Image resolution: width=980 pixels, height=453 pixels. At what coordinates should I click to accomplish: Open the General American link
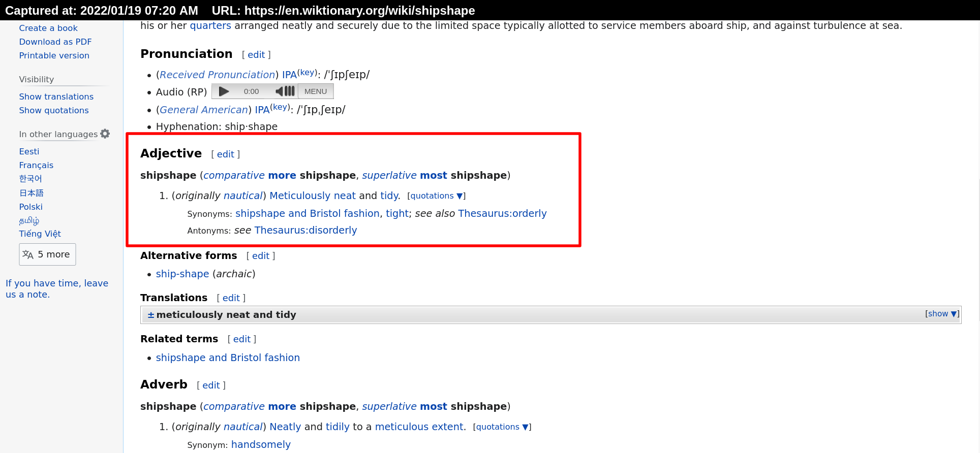[x=204, y=110]
